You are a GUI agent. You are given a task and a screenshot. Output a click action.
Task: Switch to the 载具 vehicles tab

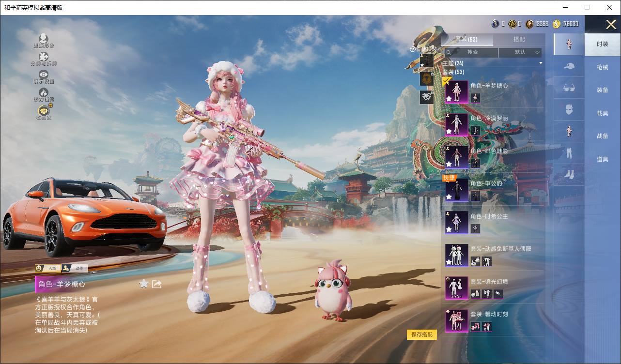603,113
